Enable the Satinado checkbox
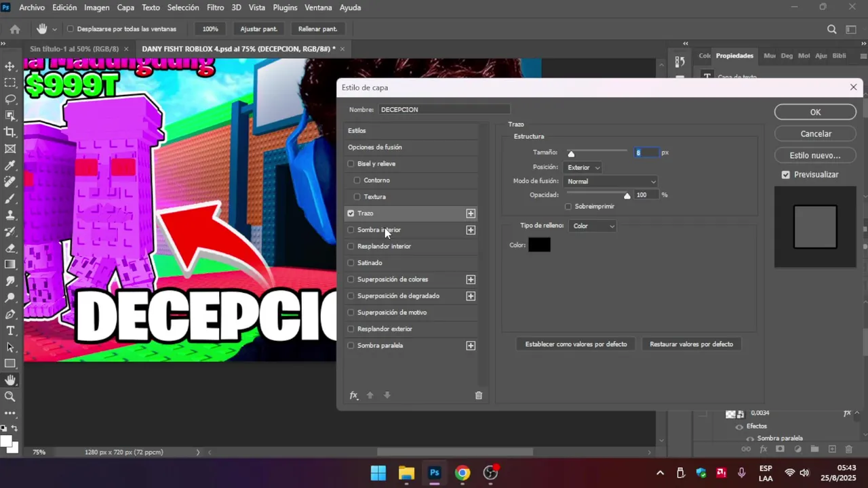868x488 pixels. 351,263
